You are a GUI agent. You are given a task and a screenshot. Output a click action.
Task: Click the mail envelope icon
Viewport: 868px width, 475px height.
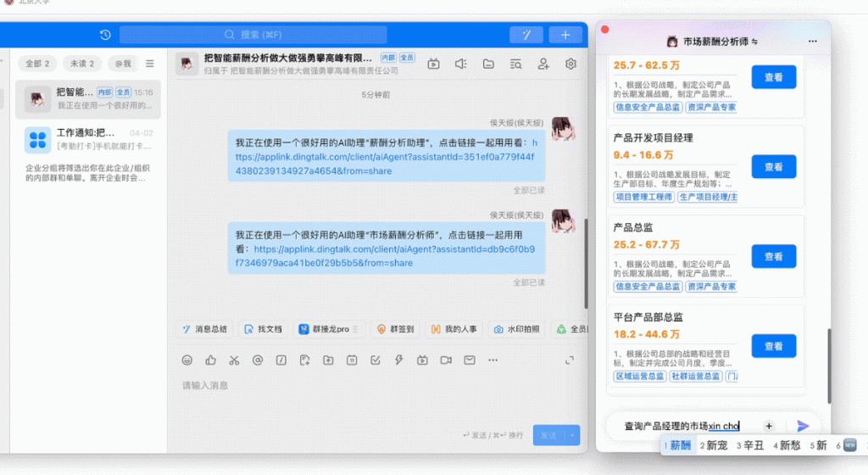click(470, 360)
